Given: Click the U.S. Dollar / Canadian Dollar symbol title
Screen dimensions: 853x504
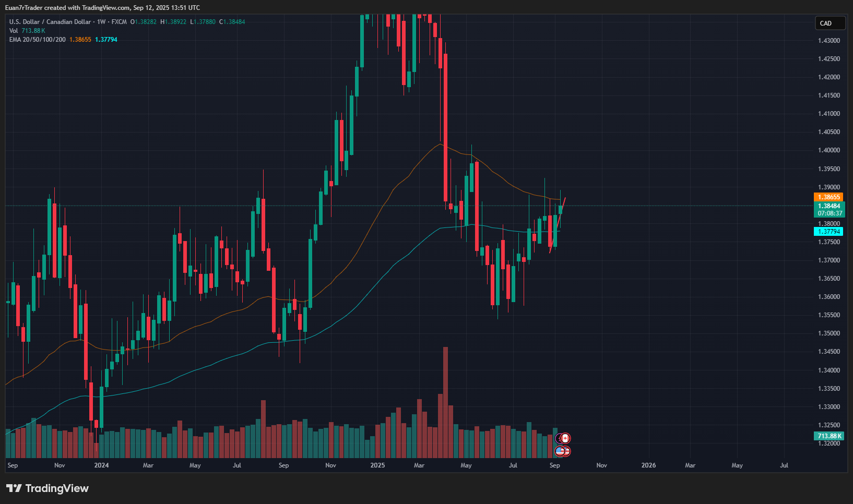Looking at the screenshot, I should 50,22.
